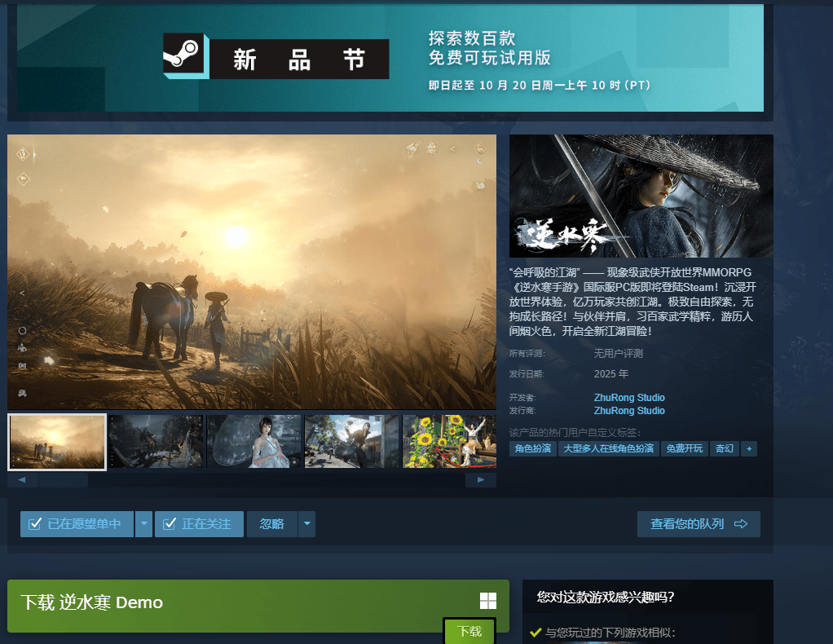
Task: Choose the 免费开玩 tag
Action: coord(684,448)
